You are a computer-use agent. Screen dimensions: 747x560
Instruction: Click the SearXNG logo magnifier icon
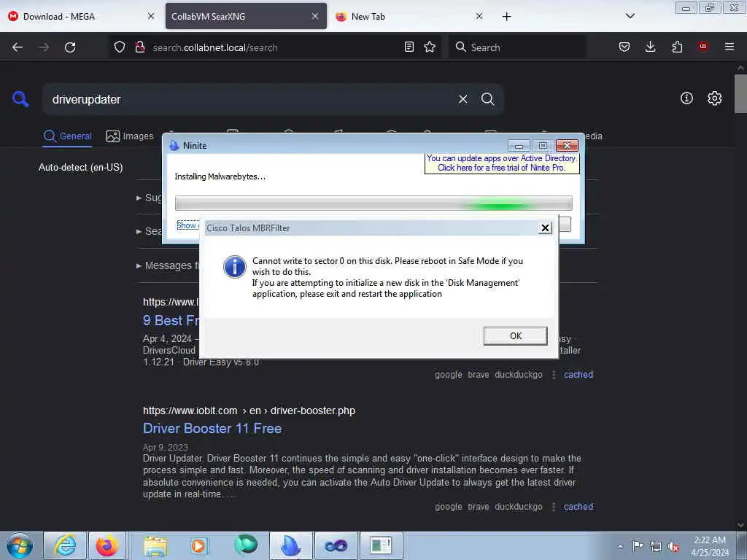click(20, 99)
